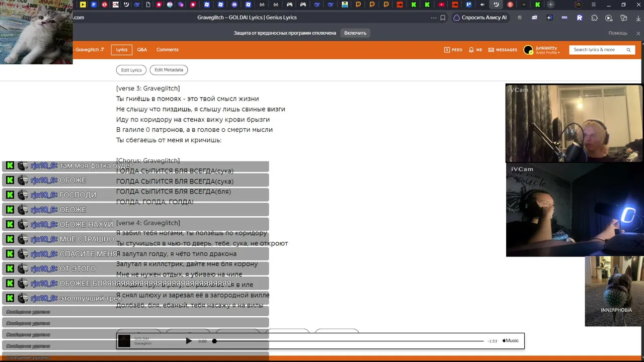
Task: Play the GOLDA! track in the player
Action: tap(189, 341)
